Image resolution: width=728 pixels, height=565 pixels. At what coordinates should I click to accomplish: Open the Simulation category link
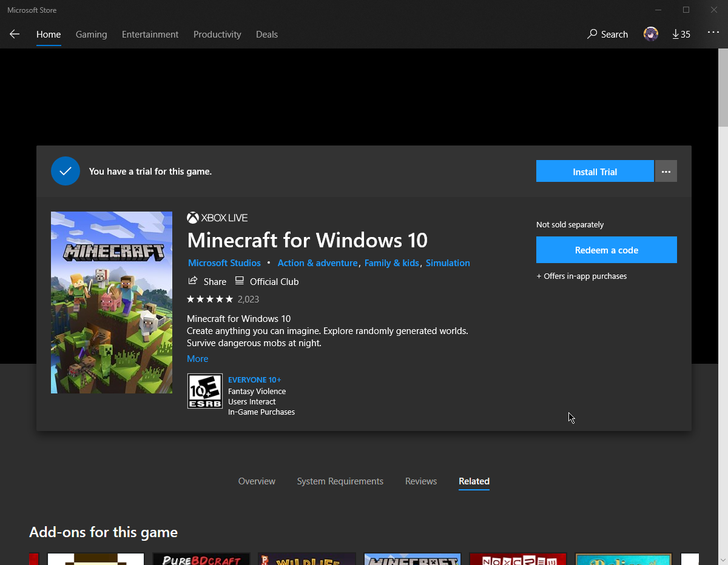click(448, 263)
